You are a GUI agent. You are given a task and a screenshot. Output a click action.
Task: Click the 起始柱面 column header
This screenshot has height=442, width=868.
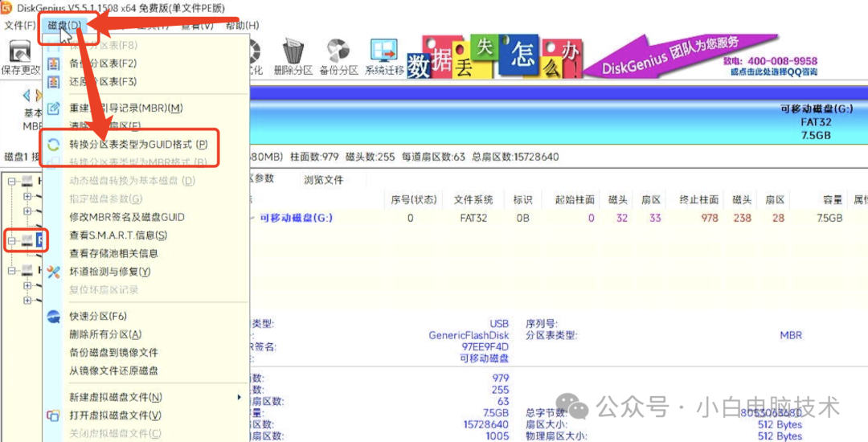click(x=575, y=200)
